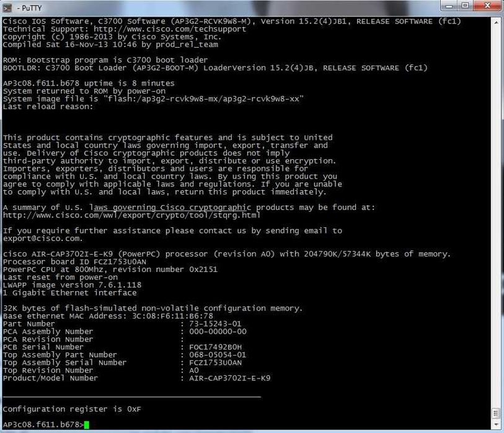Click 'AP3c08.f611.b678 uptime is 8 minutes' line
504x433 pixels.
click(89, 83)
